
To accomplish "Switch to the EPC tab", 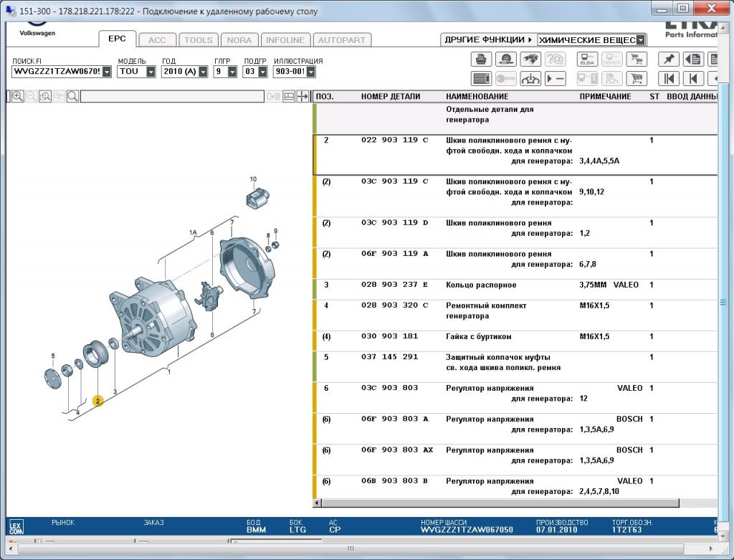I will [x=117, y=39].
